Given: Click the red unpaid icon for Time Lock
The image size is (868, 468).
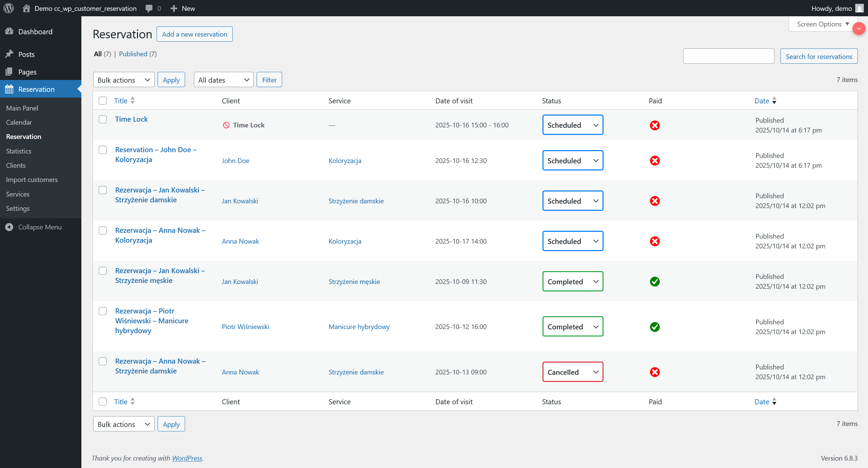Looking at the screenshot, I should 655,125.
